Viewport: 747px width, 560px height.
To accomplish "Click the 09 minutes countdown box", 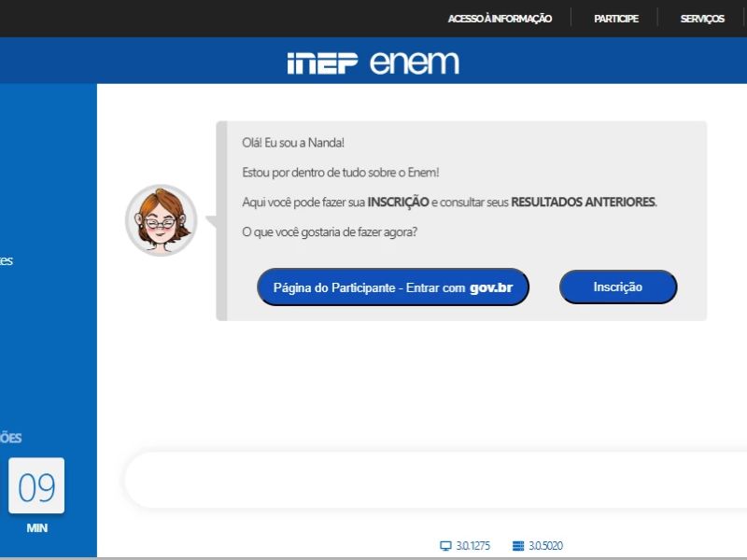I will tap(36, 485).
